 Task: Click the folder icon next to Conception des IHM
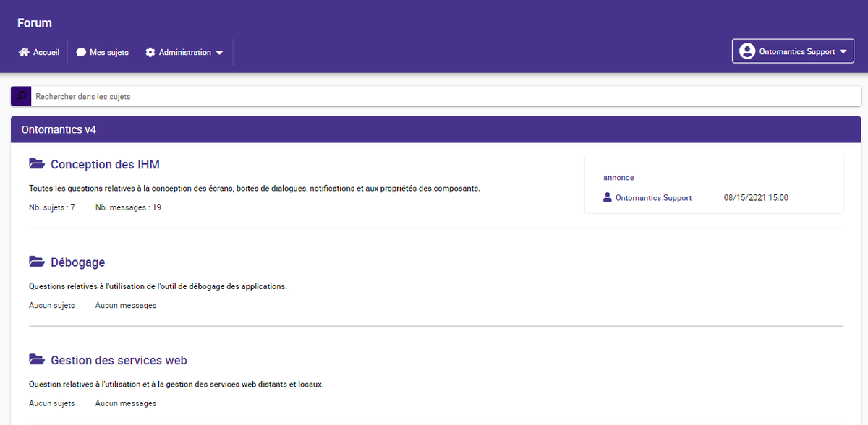(37, 164)
